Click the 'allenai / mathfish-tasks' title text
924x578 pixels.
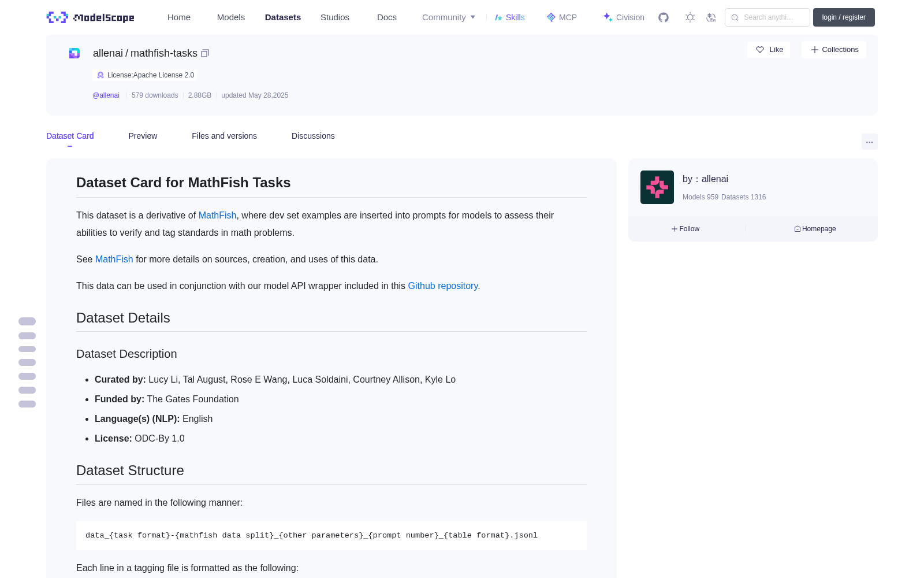(145, 53)
